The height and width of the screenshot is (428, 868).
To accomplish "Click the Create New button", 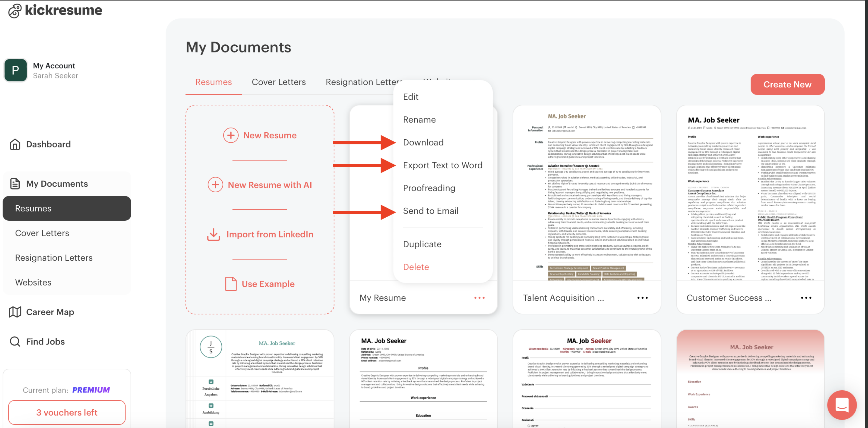I will pyautogui.click(x=787, y=85).
